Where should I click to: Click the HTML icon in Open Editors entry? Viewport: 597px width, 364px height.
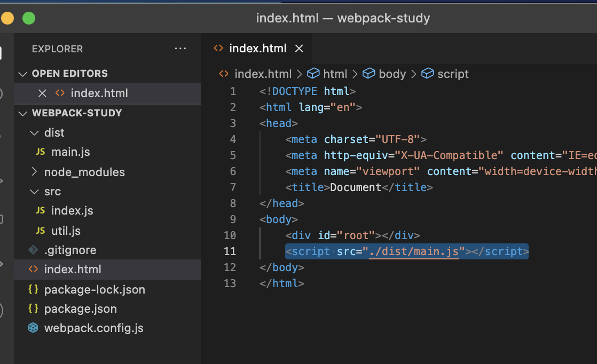[x=60, y=93]
